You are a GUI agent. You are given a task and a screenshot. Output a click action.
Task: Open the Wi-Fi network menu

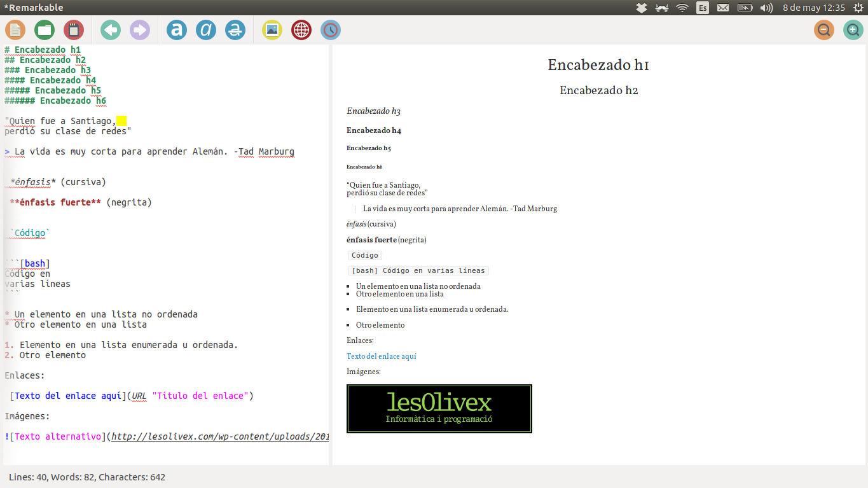[682, 8]
